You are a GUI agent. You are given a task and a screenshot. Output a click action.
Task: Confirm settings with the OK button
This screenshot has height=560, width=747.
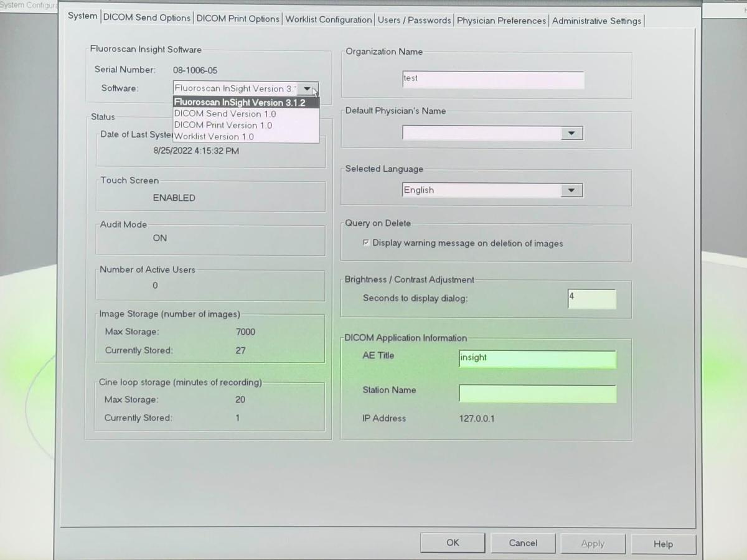click(x=453, y=543)
